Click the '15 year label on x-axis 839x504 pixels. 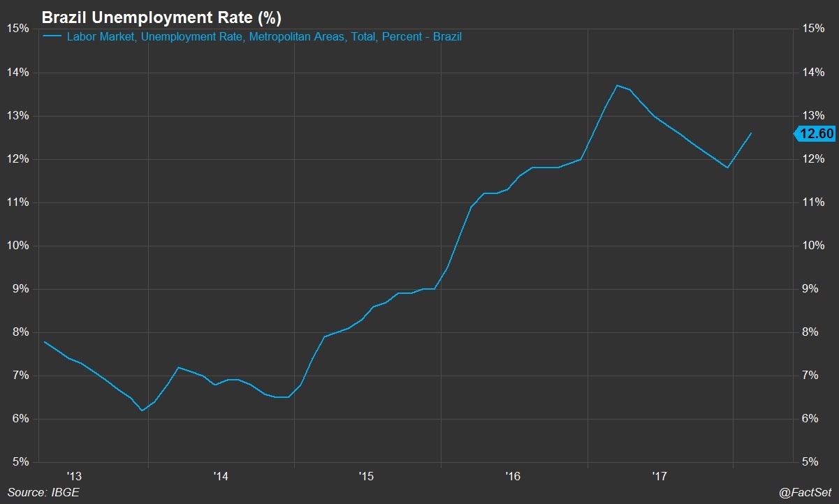pos(366,477)
